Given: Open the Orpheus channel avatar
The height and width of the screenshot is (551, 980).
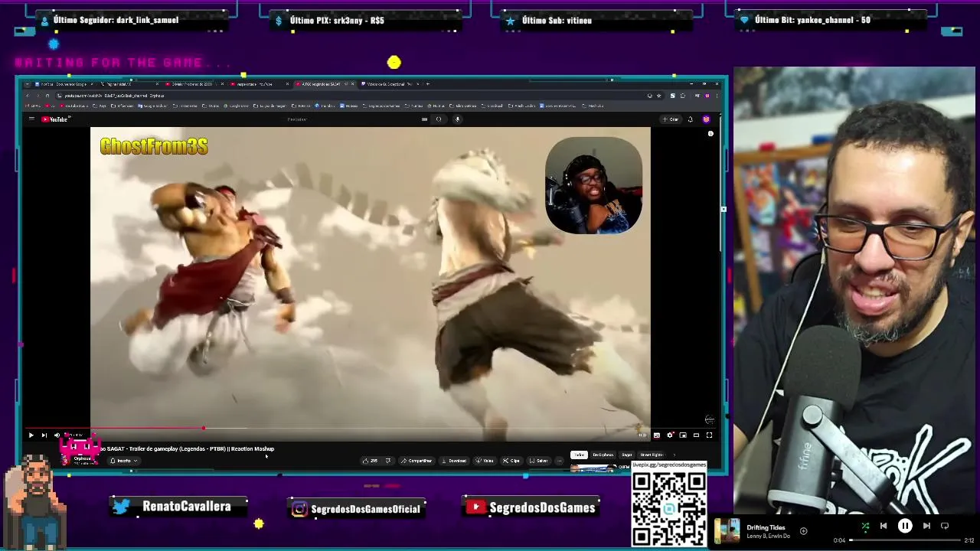Looking at the screenshot, I should click(x=66, y=459).
